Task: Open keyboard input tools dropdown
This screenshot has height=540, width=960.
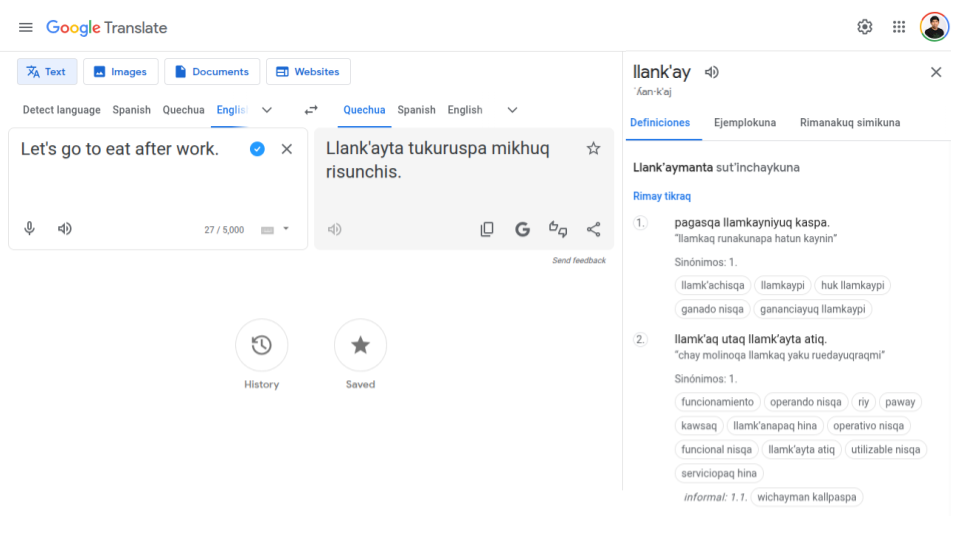Action: tap(286, 229)
